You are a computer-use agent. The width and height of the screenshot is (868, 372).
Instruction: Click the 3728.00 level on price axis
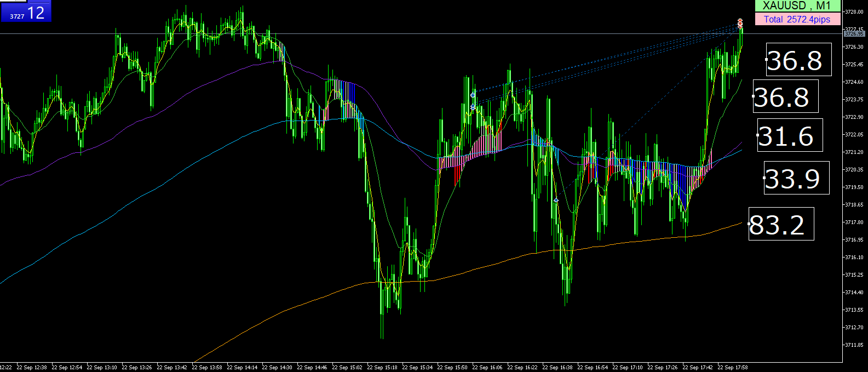854,12
